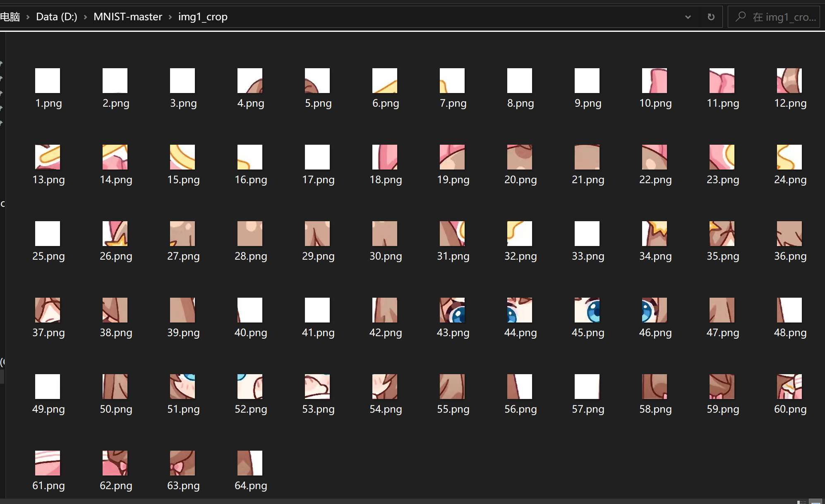
Task: Select the 15.png thumbnail
Action: pyautogui.click(x=182, y=157)
